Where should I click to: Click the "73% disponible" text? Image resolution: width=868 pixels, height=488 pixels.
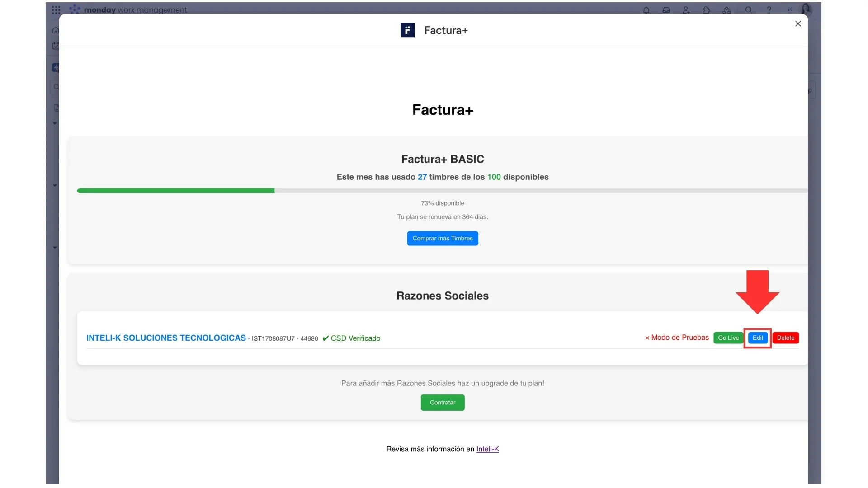click(x=443, y=203)
